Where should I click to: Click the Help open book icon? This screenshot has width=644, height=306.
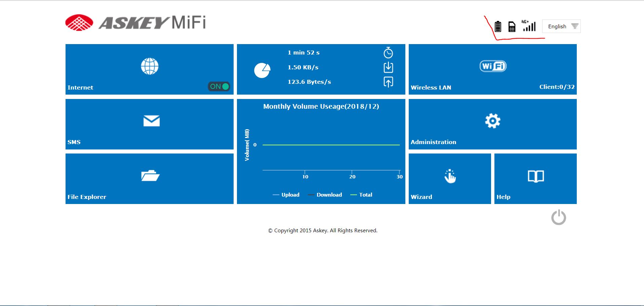pyautogui.click(x=536, y=176)
